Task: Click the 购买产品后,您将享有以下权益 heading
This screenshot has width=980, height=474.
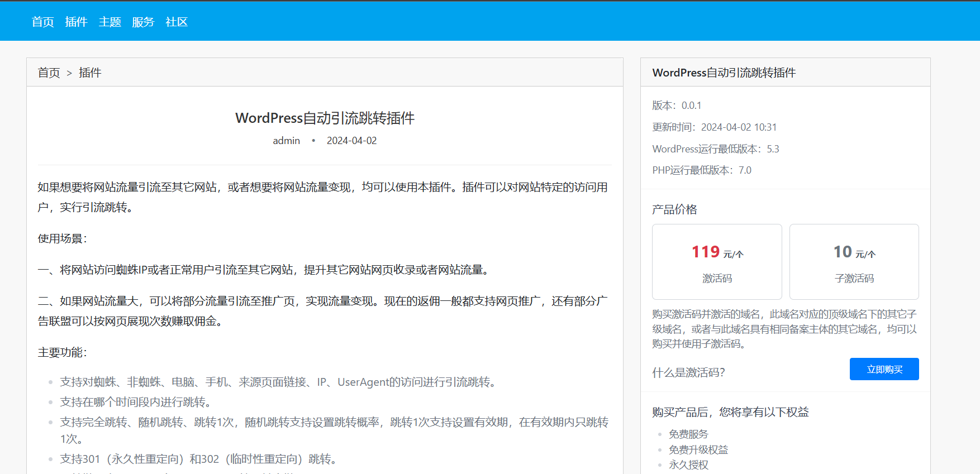Action: point(730,412)
